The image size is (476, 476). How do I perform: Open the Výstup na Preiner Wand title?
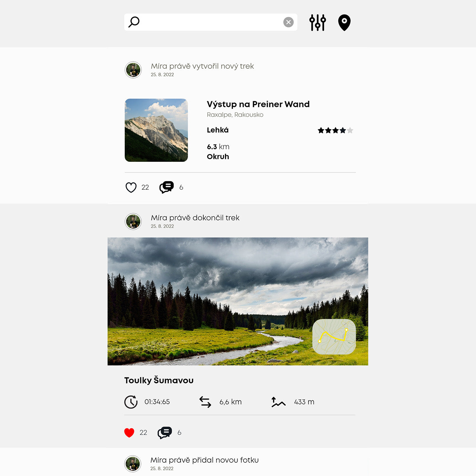pyautogui.click(x=258, y=104)
